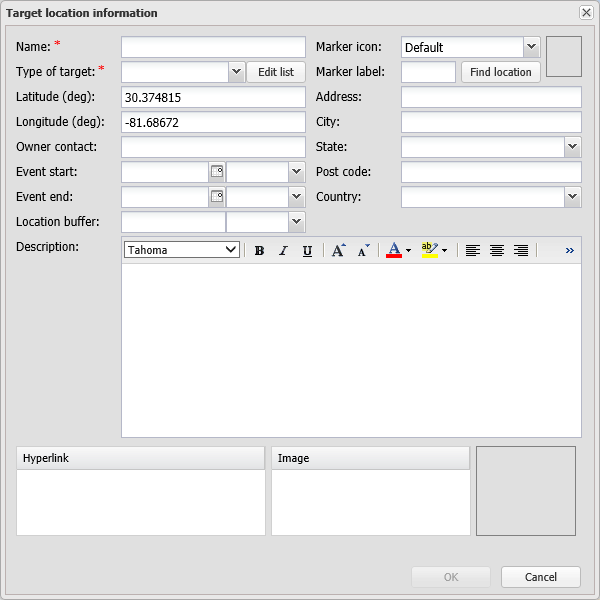600x600 pixels.
Task: Open the Marker icon Default dropdown
Action: (531, 47)
